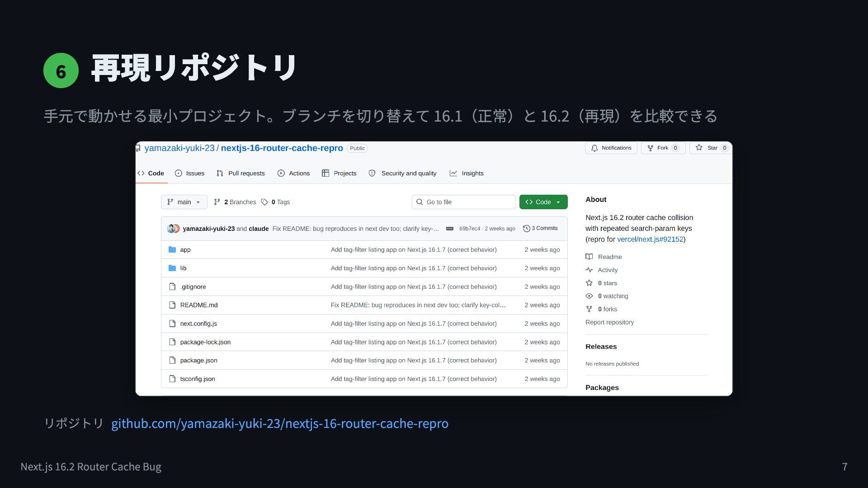Click the fork icon in Fork button
The image size is (868, 488).
[x=650, y=148]
